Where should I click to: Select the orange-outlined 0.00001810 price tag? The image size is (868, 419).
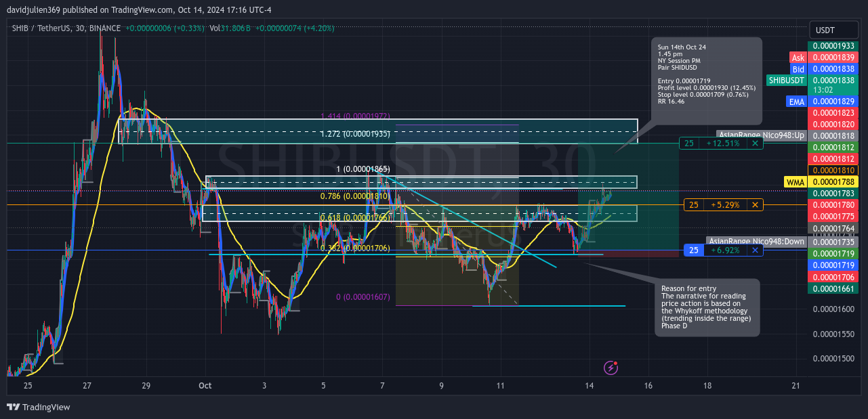(x=833, y=170)
